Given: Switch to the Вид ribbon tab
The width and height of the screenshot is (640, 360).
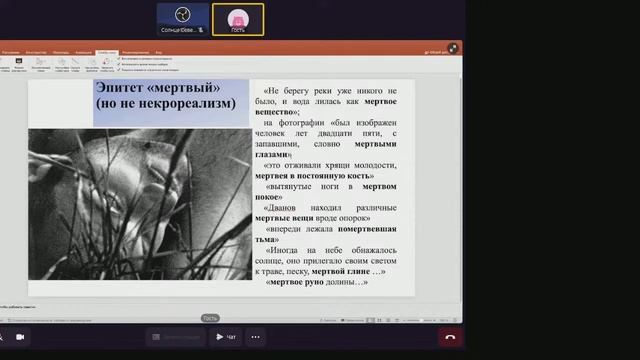Looking at the screenshot, I should tap(158, 52).
